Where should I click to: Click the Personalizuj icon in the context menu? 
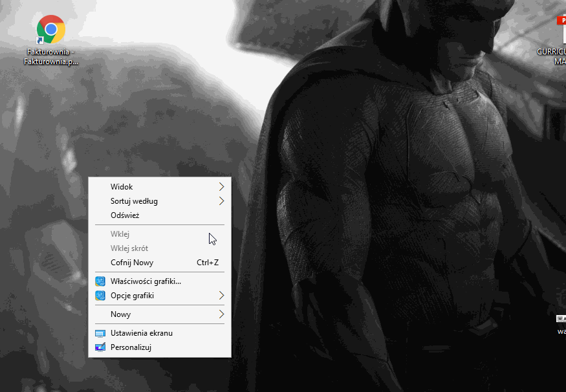point(100,347)
